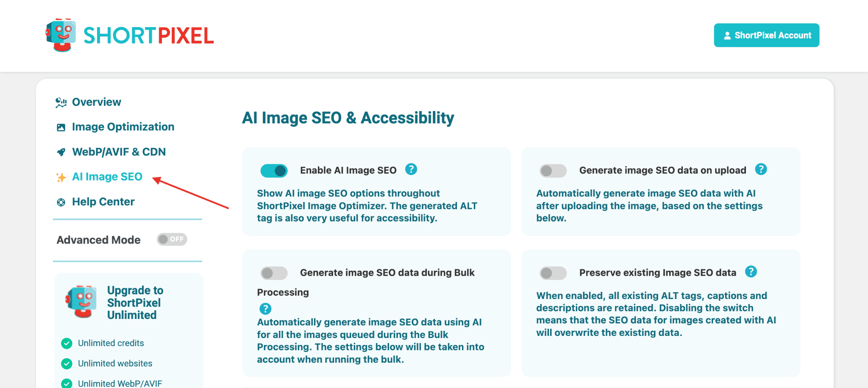
Task: Click the Help Center lifebuoy icon
Action: (x=61, y=202)
